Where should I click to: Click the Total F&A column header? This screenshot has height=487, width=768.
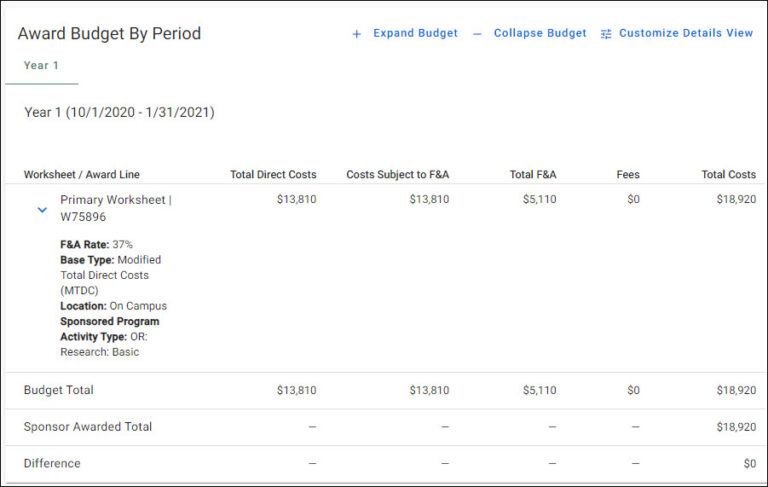click(533, 175)
